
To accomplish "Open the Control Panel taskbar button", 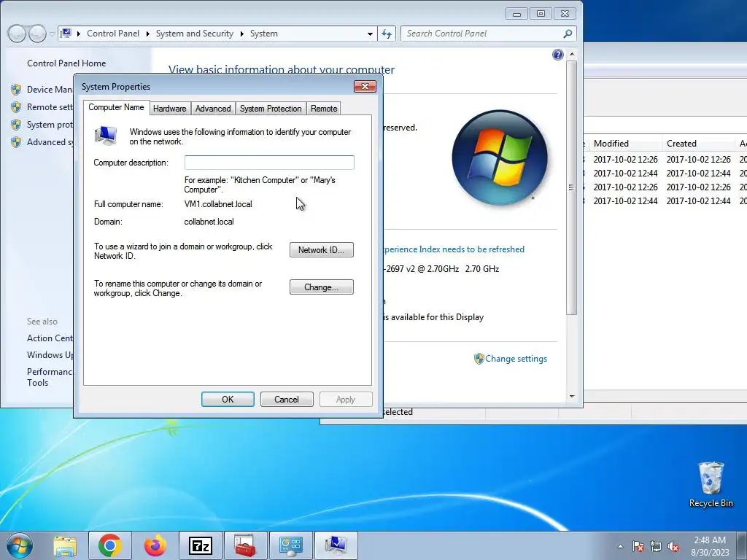I will [291, 545].
